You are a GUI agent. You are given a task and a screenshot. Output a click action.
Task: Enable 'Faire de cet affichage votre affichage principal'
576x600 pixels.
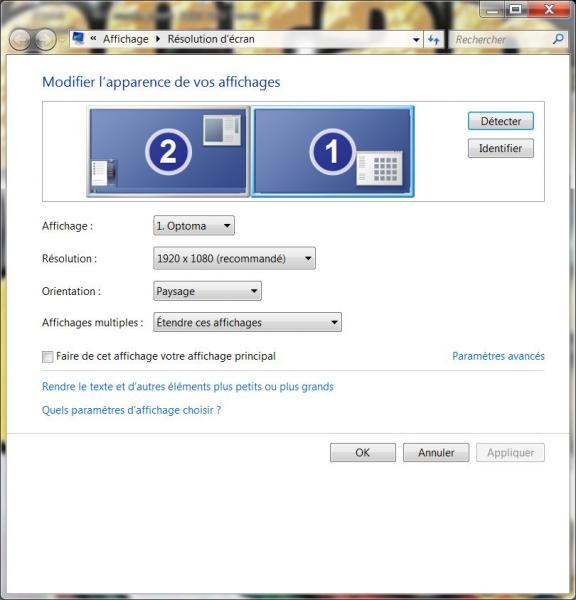[47, 357]
